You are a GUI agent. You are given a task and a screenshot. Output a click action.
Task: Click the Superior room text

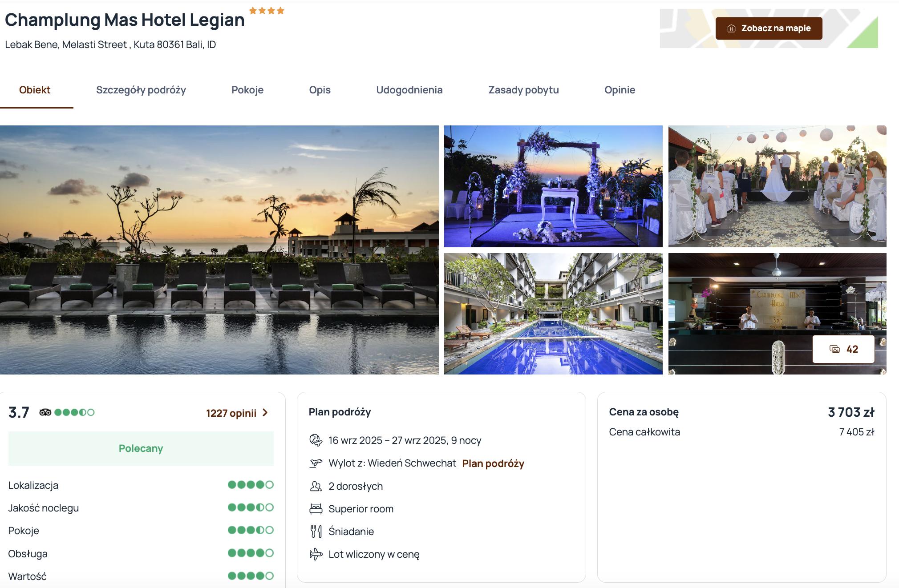click(361, 509)
